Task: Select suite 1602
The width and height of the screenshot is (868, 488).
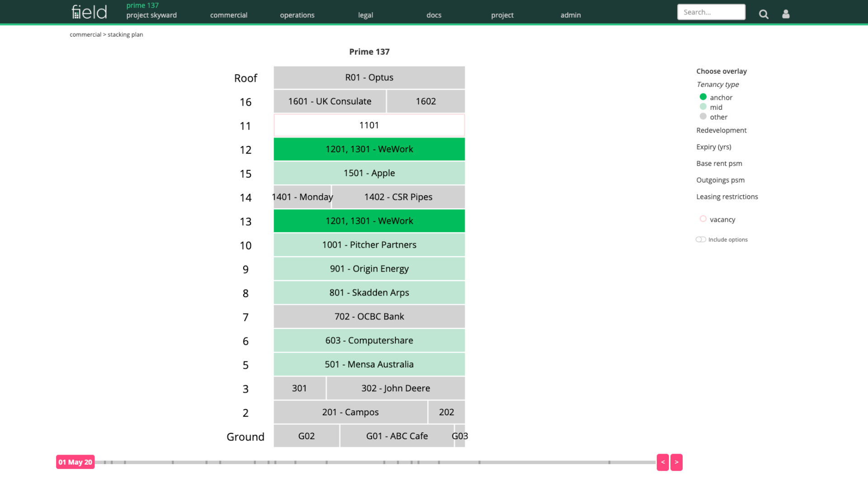Action: 426,101
